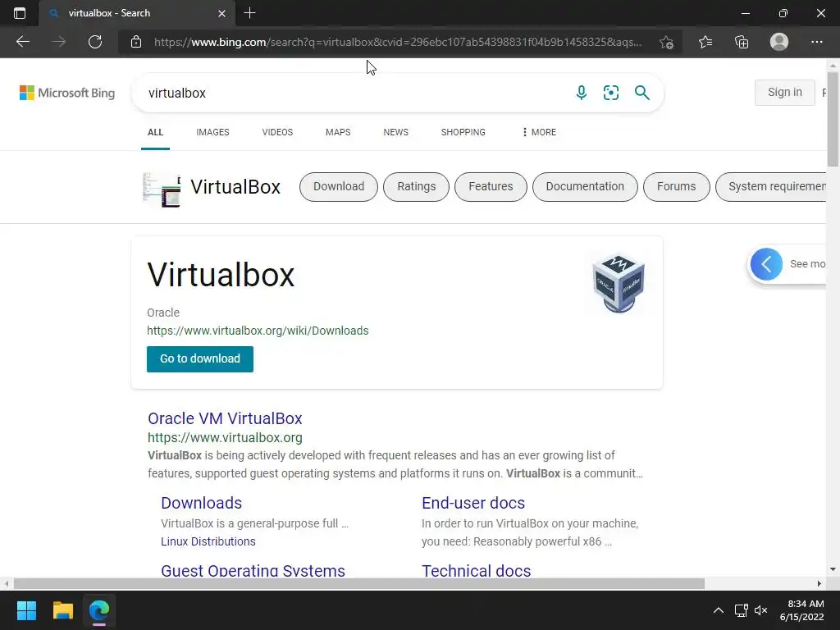View site info via the padlock icon
The width and height of the screenshot is (840, 630).
click(x=136, y=42)
